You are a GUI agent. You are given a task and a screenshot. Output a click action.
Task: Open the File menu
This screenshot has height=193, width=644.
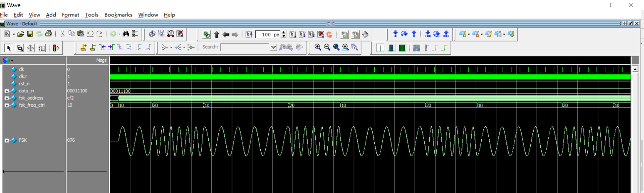[4, 15]
